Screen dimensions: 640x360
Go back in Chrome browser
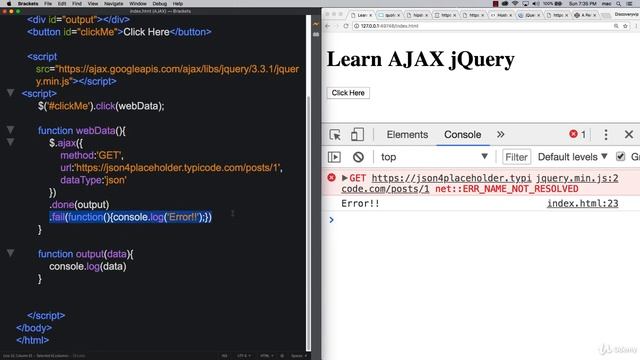tap(327, 26)
